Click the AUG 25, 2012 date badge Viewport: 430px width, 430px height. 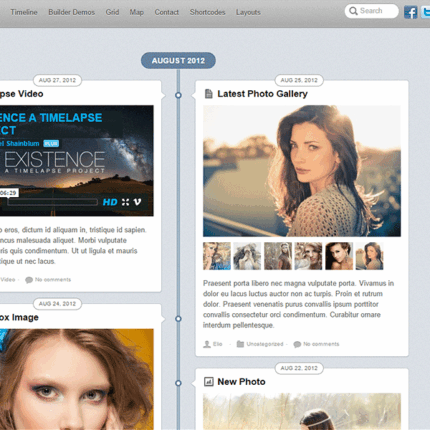click(x=299, y=80)
